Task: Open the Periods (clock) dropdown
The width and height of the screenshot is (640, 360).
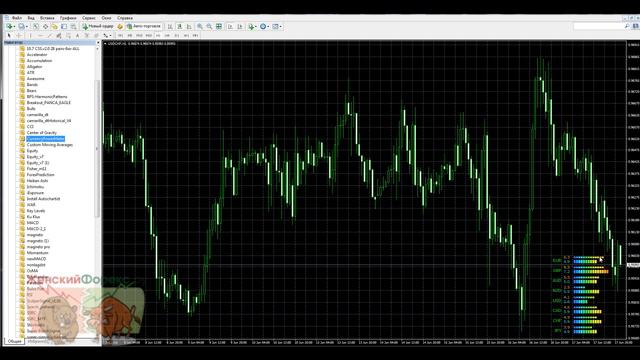Action: point(264,27)
